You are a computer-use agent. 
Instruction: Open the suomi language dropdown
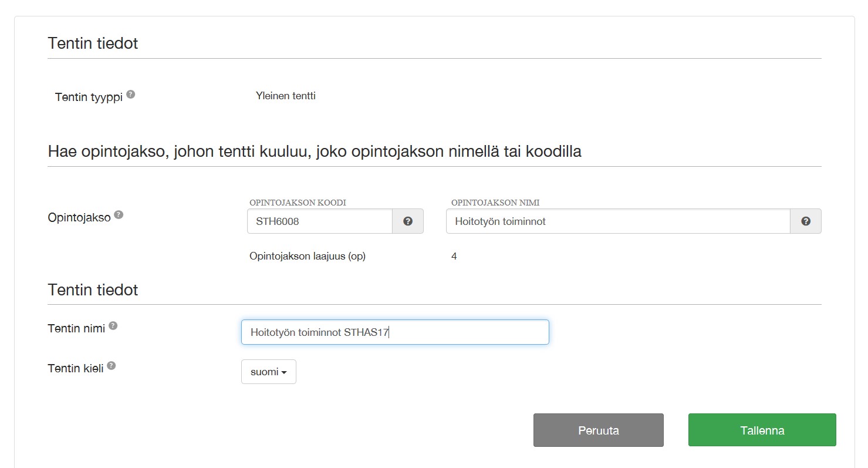pos(269,372)
